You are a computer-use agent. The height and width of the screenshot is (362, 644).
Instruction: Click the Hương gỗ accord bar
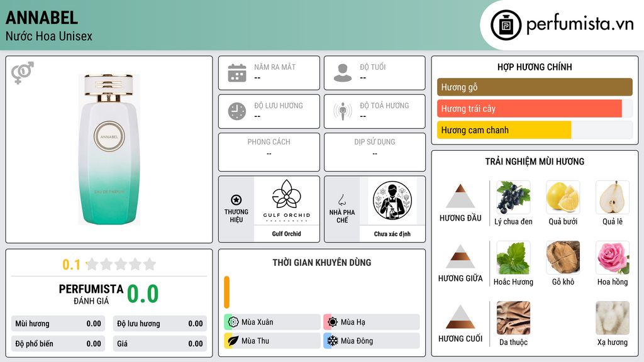pyautogui.click(x=535, y=87)
